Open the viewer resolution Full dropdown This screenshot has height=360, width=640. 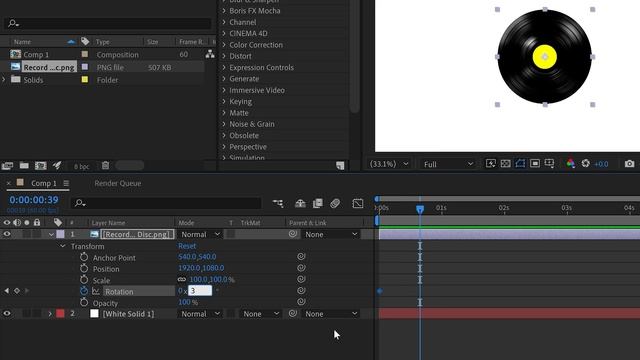(x=448, y=164)
